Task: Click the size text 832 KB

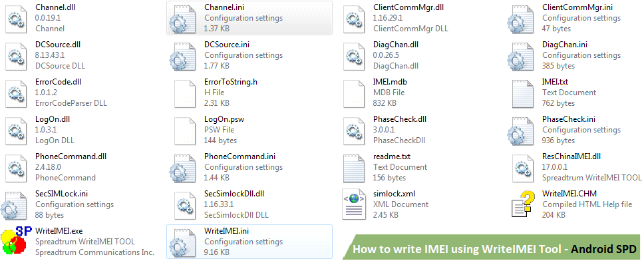Action: 385,103
